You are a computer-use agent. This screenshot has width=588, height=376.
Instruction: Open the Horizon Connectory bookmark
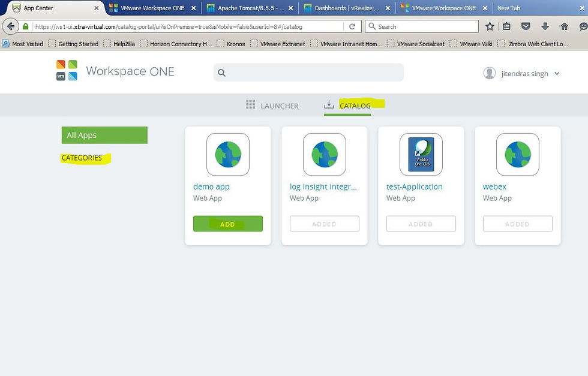pyautogui.click(x=176, y=44)
